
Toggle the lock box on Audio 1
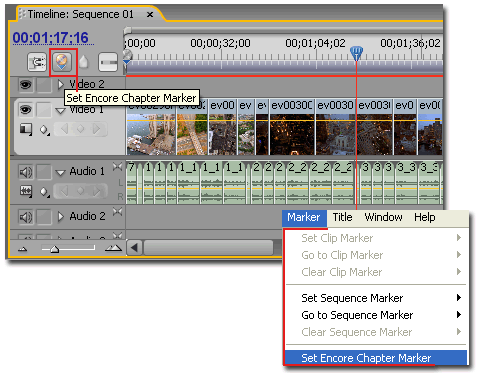(x=44, y=172)
